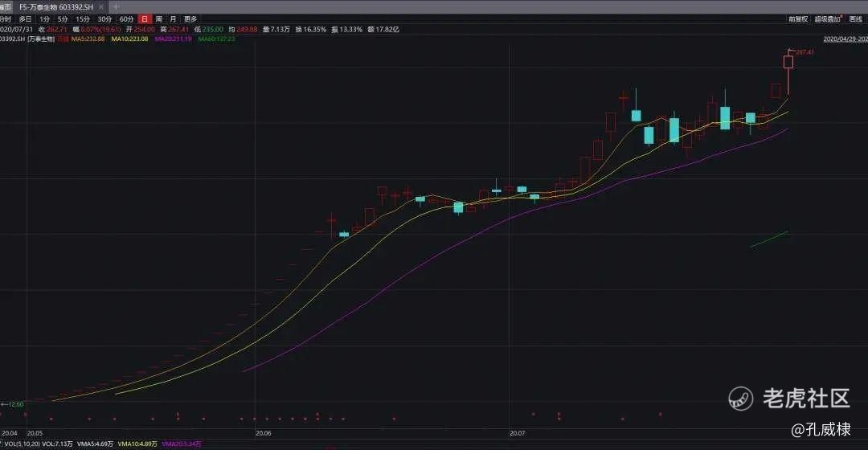
Task: Open the 前复权 price adjustment option
Action: (798, 19)
